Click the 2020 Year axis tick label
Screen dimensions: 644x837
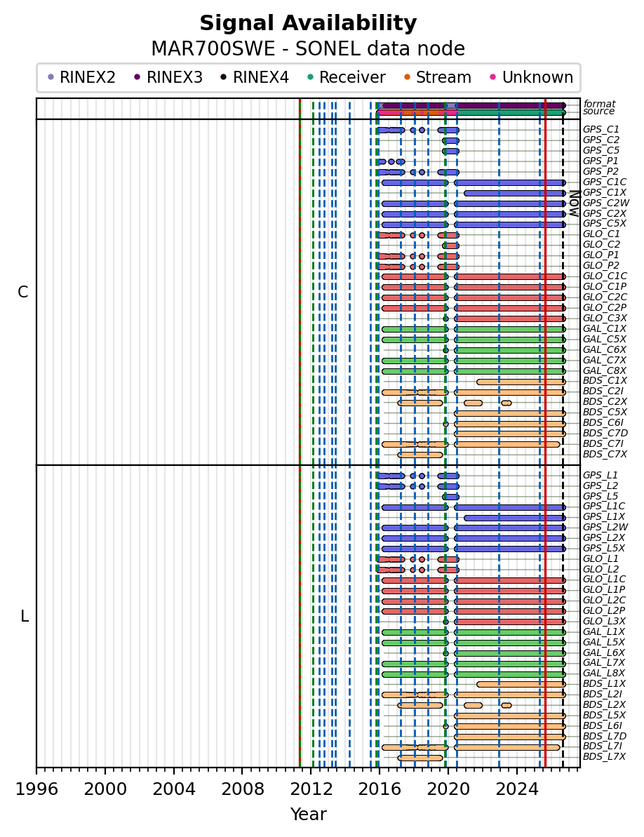point(448,789)
